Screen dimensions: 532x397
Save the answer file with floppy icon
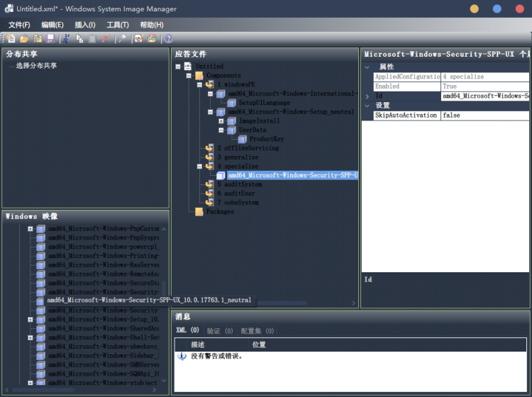tap(50, 38)
